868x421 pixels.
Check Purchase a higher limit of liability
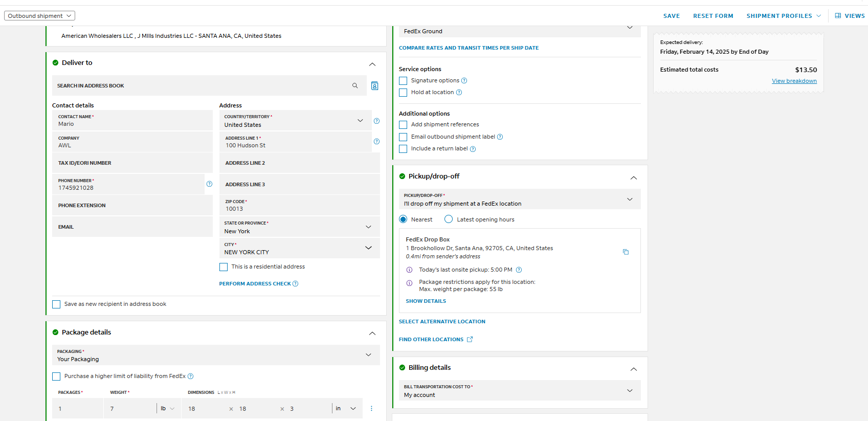(x=56, y=376)
